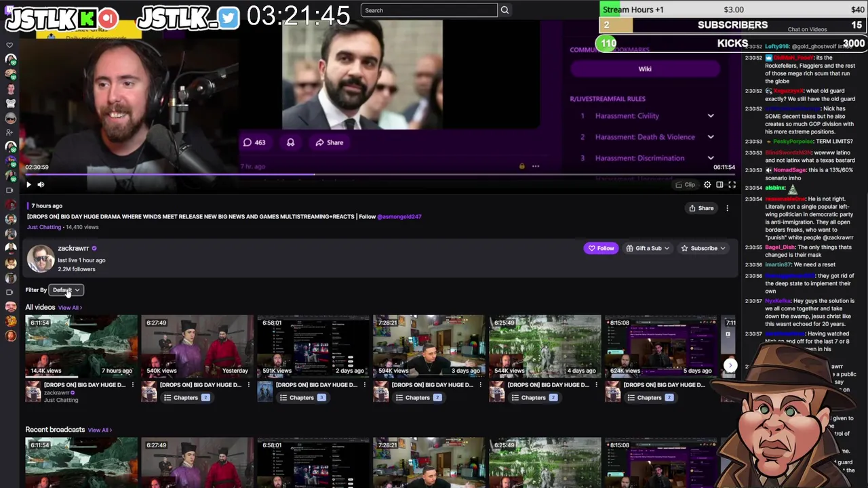Click the 14,410 views text
Screen dimensions: 868x488
click(x=82, y=227)
